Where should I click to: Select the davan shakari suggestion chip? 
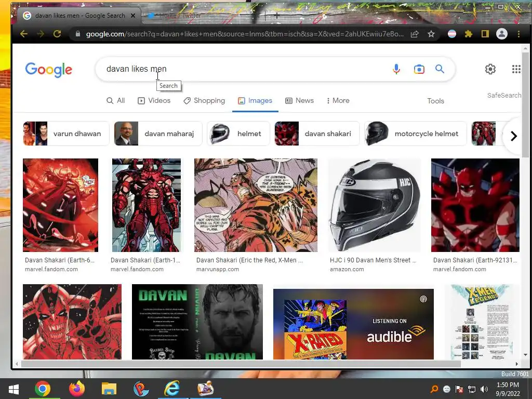coord(317,134)
